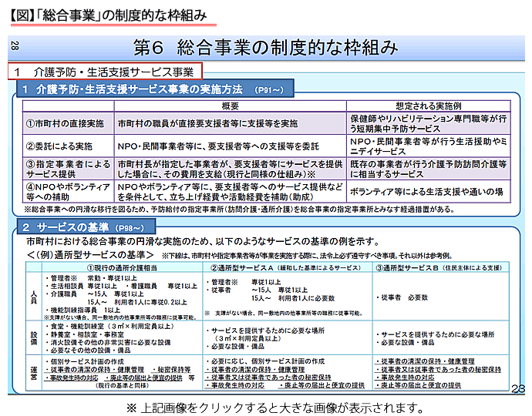Click subheading <(例)通所型サービスの基準>
Screen dimensions: 532x416
tap(90, 255)
